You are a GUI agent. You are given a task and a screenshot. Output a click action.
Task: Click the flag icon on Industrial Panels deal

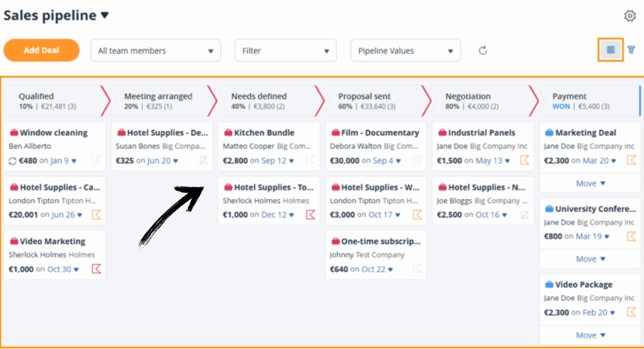click(525, 161)
